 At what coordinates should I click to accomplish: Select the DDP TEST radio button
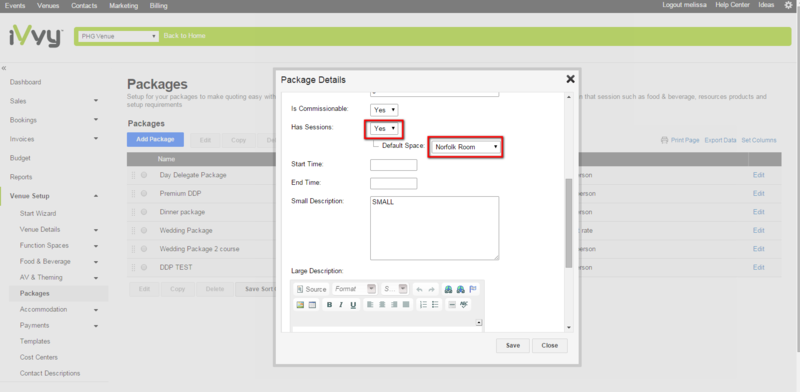point(144,267)
